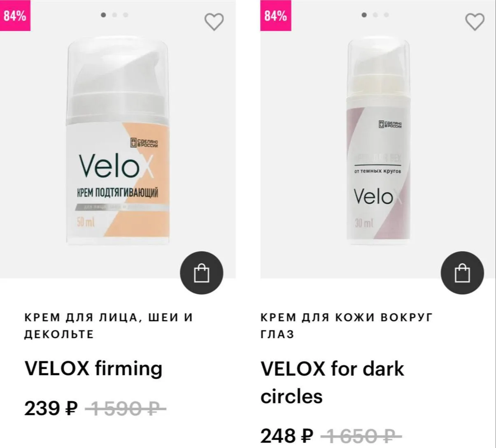Select 84% discount badge on eye cream
The width and height of the screenshot is (496, 448).
(x=275, y=16)
